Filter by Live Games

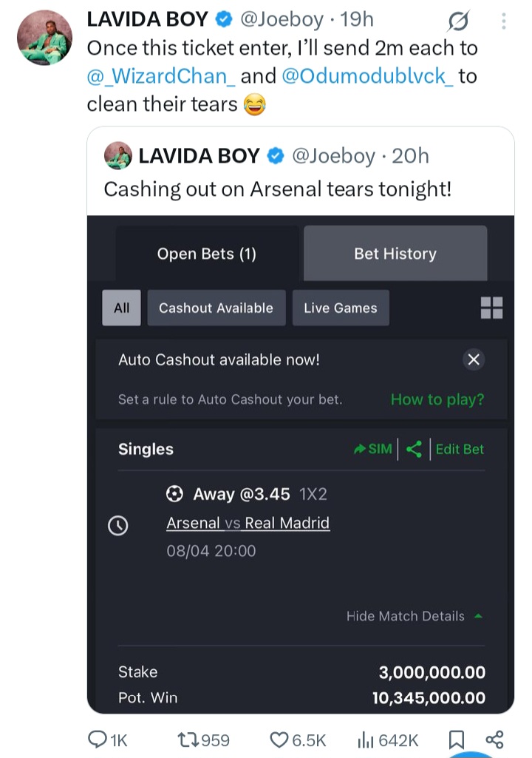[340, 308]
